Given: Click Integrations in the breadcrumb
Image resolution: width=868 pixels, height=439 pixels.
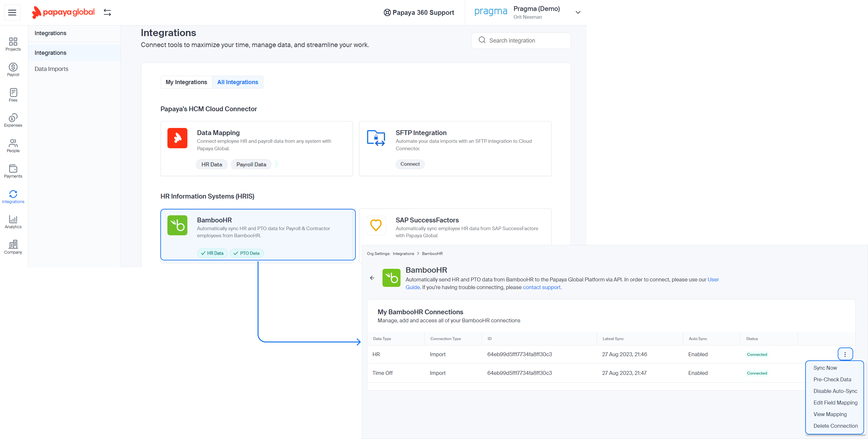Looking at the screenshot, I should tap(403, 253).
